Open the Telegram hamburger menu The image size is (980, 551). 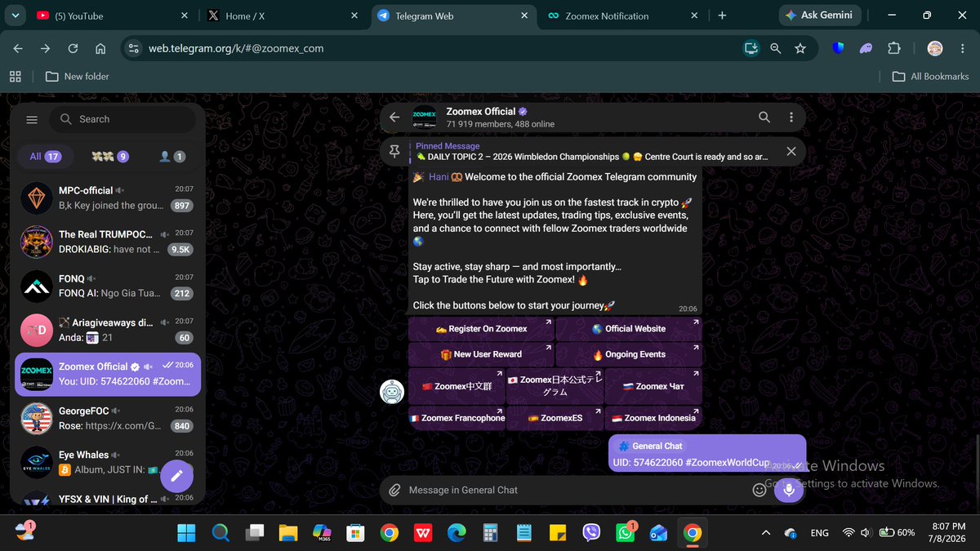click(32, 119)
